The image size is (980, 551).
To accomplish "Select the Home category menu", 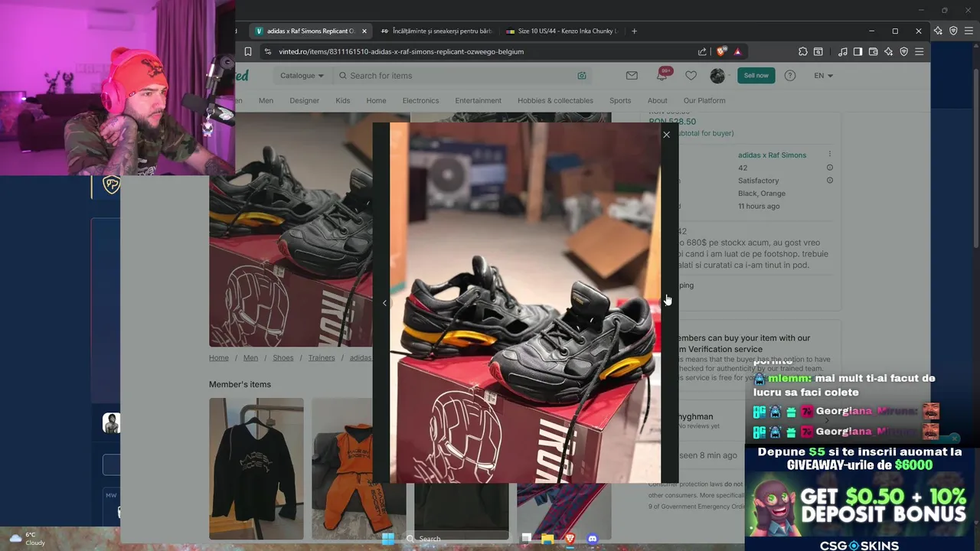I will click(x=376, y=100).
